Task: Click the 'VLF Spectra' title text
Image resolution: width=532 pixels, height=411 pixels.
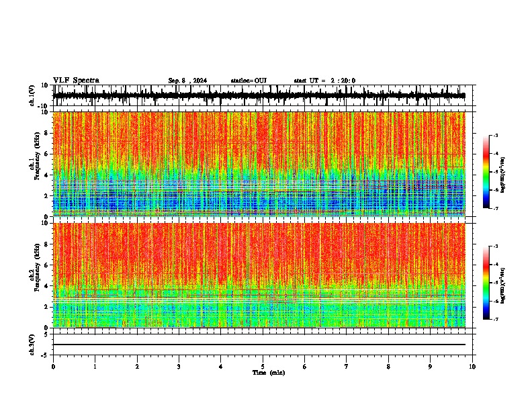Action: pyautogui.click(x=77, y=81)
